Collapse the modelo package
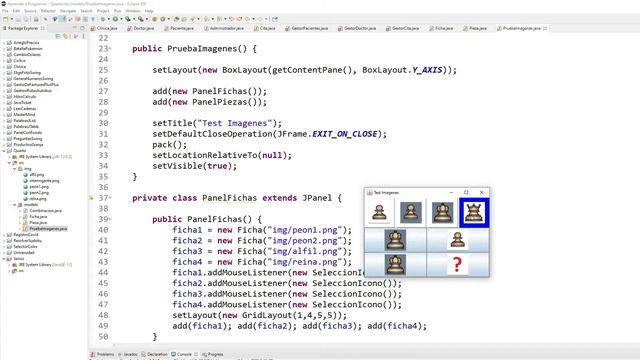The width and height of the screenshot is (640, 360). (15, 204)
